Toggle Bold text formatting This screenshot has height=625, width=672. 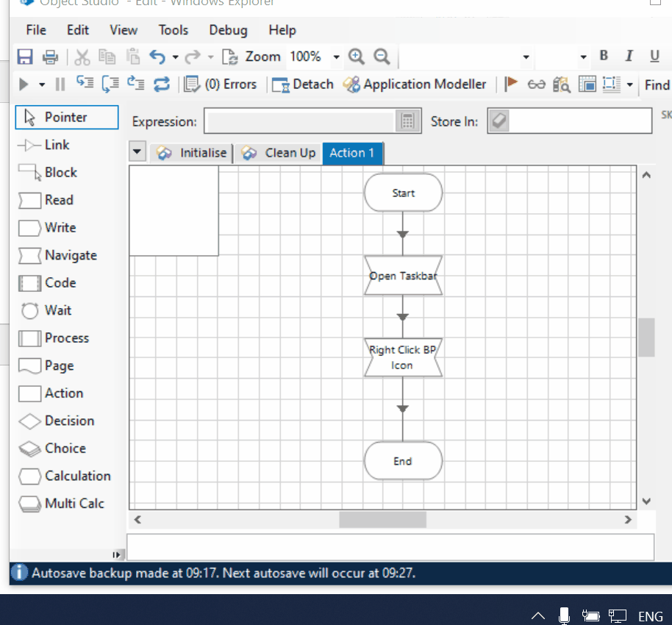[604, 57]
